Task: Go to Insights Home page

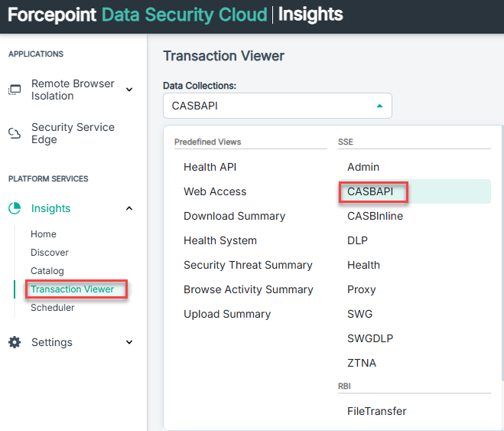Action: click(x=44, y=234)
